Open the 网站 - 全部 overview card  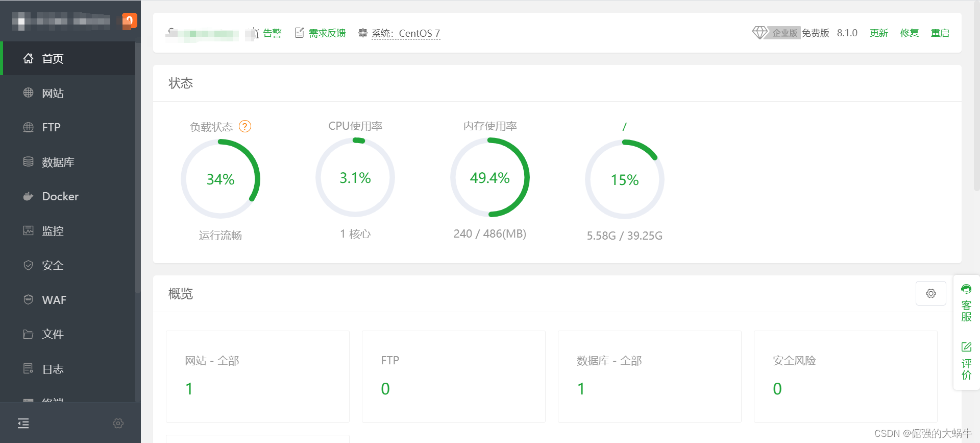pos(258,376)
